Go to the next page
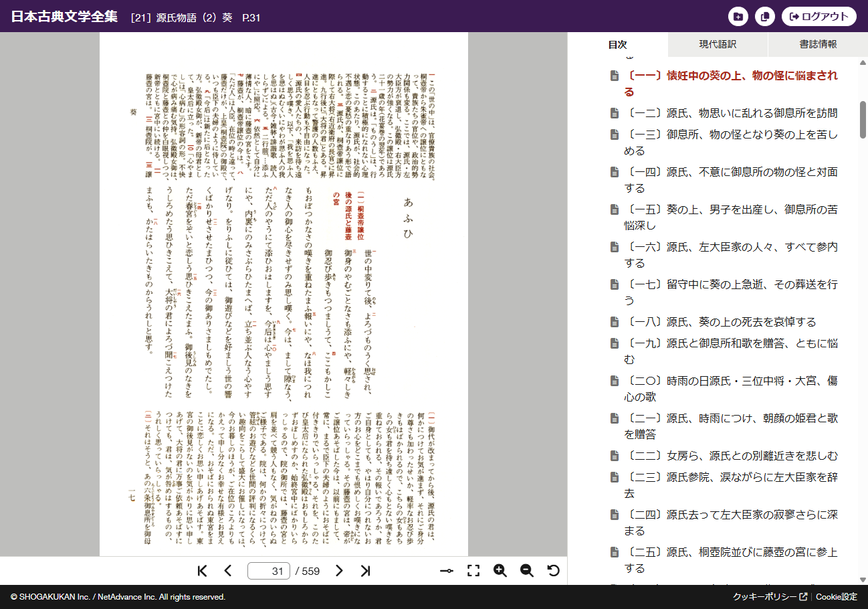This screenshot has height=609, width=868. (x=339, y=571)
